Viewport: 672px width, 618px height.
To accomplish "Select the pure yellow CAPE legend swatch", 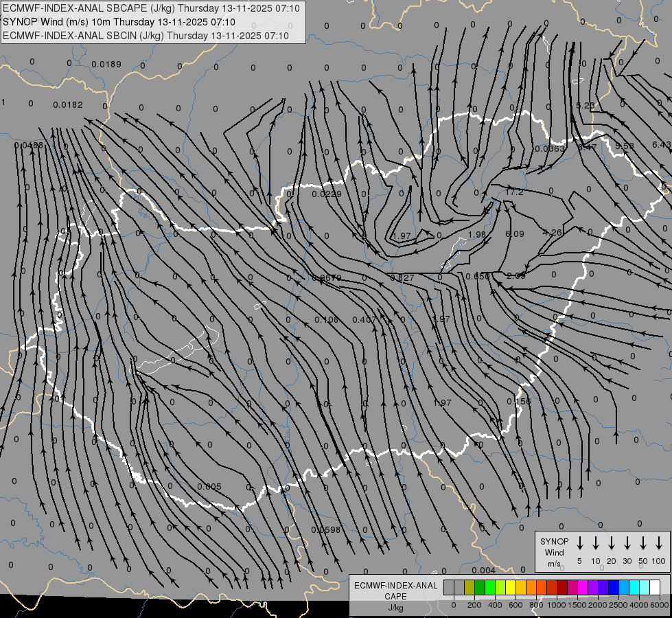I will (511, 587).
